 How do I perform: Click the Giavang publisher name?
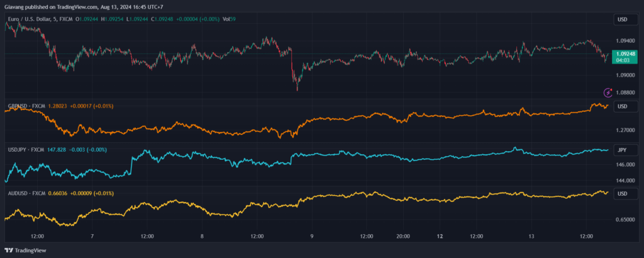14,6
